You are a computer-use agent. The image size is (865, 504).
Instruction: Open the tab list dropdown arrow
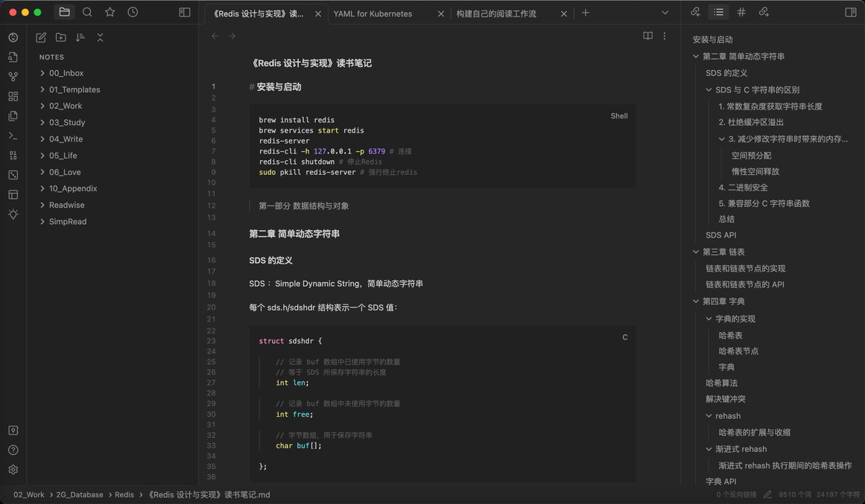[x=665, y=13]
